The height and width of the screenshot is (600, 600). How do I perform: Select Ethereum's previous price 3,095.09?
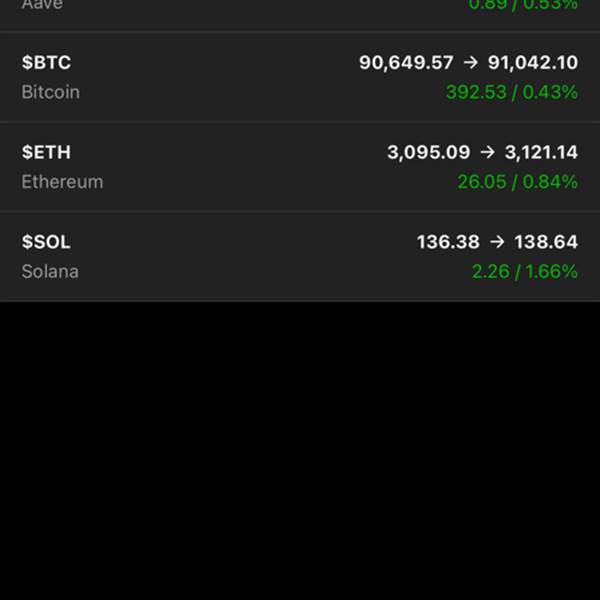[x=428, y=152]
